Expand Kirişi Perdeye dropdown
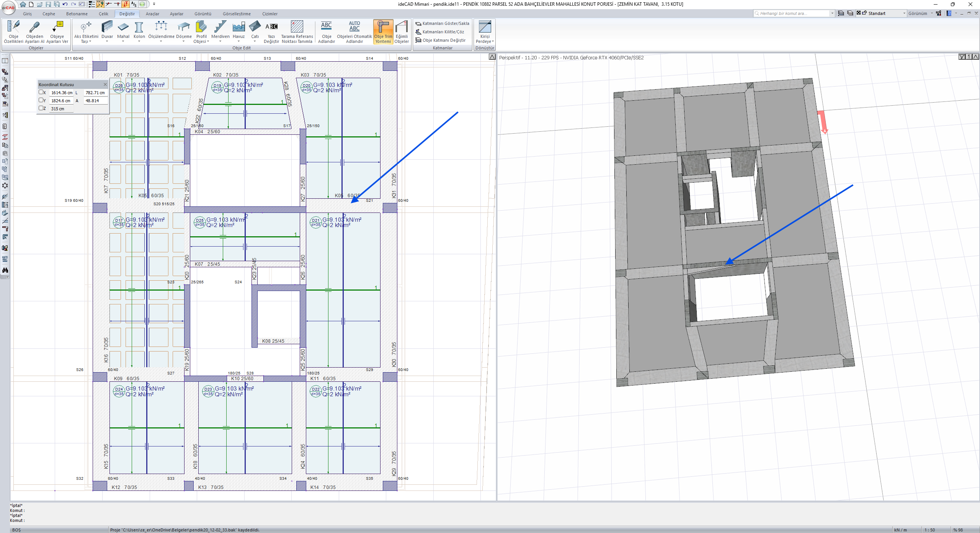Image resolution: width=980 pixels, height=533 pixels. point(493,41)
